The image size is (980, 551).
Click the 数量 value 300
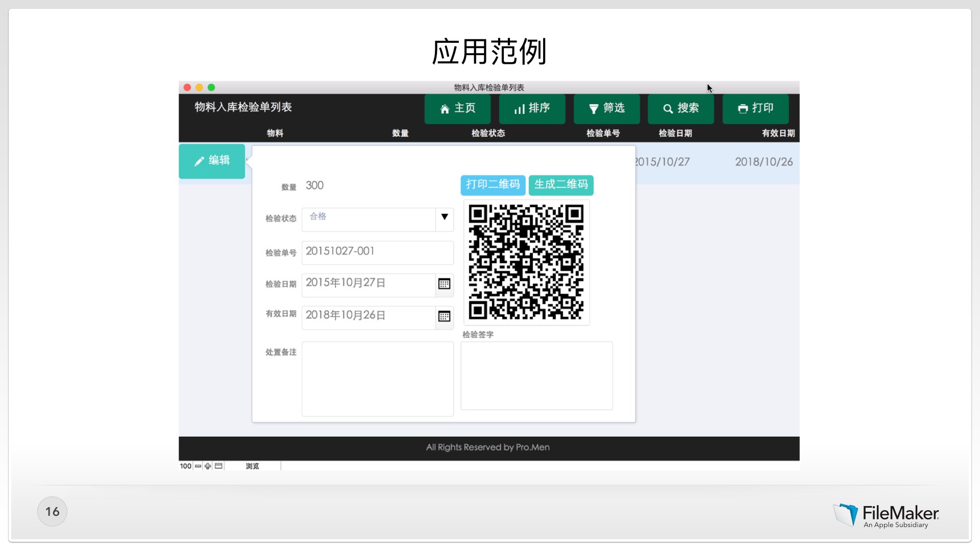[x=314, y=186]
